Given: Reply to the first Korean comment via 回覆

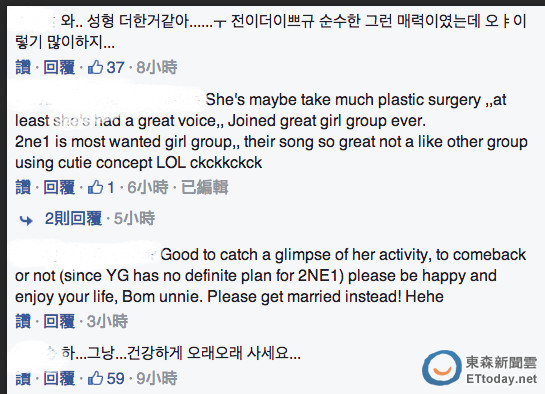Looking at the screenshot, I should 59,67.
